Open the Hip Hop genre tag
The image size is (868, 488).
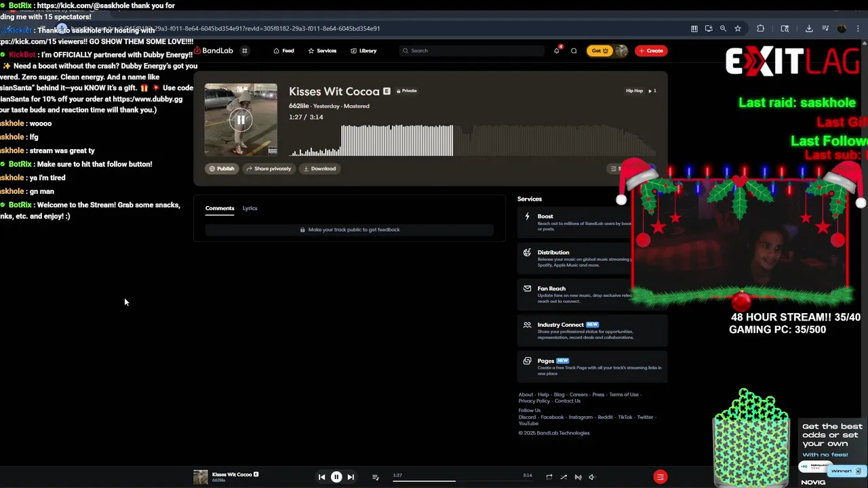point(634,91)
